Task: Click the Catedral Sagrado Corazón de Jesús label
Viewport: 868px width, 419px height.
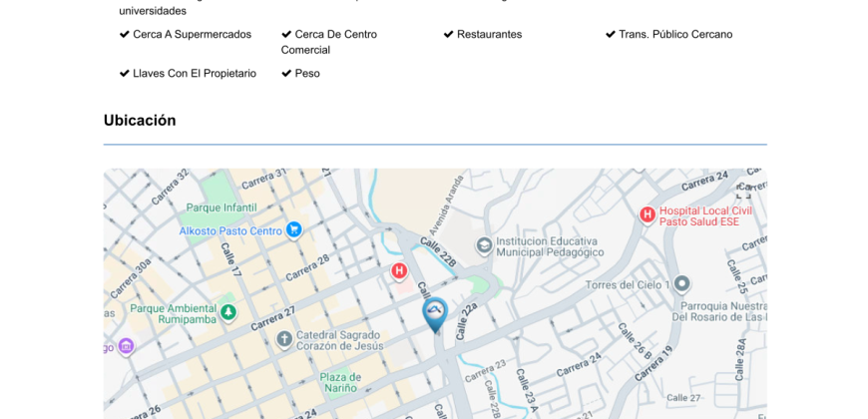Action: [340, 340]
